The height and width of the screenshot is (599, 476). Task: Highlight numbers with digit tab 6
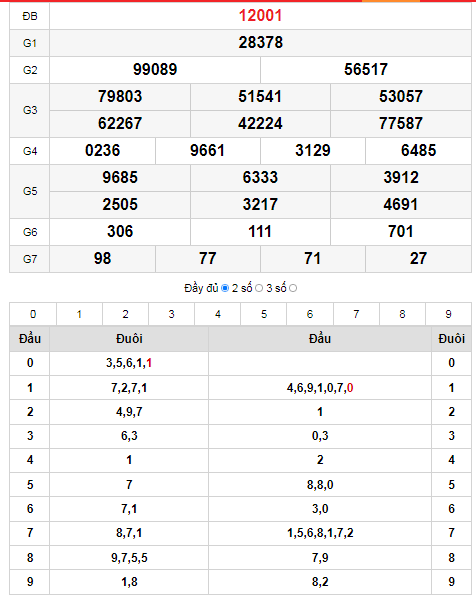click(310, 314)
